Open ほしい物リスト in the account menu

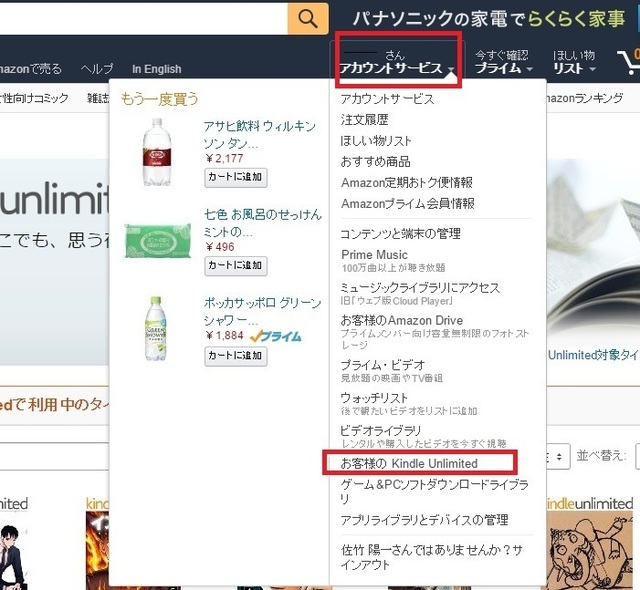[x=376, y=141]
